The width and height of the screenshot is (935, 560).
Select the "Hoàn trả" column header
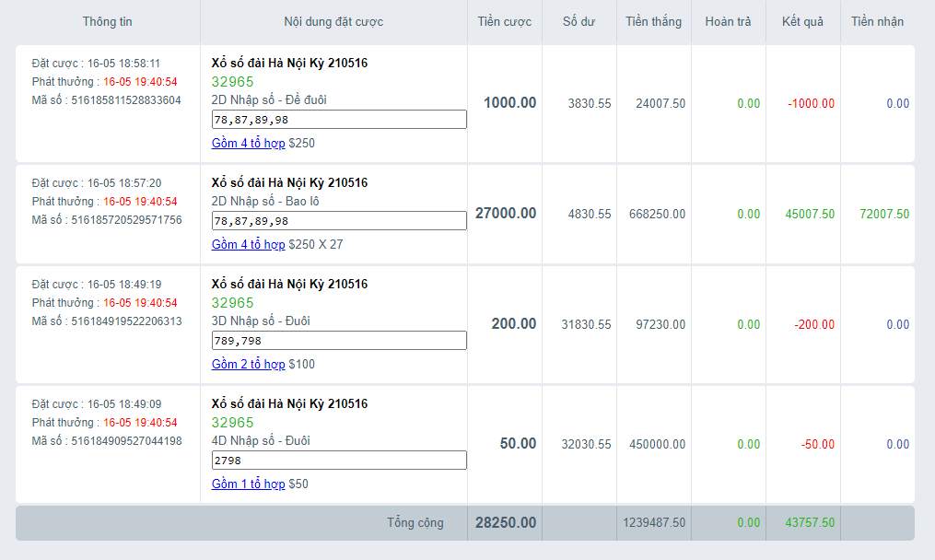pyautogui.click(x=728, y=22)
